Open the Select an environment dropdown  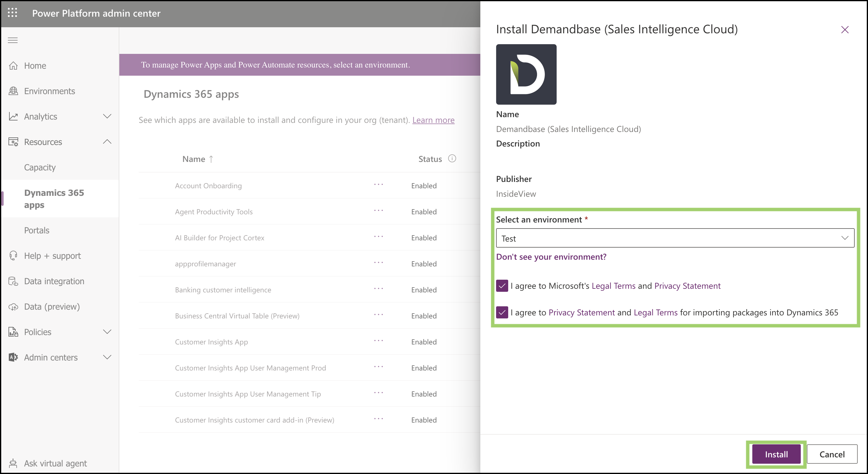pos(674,238)
